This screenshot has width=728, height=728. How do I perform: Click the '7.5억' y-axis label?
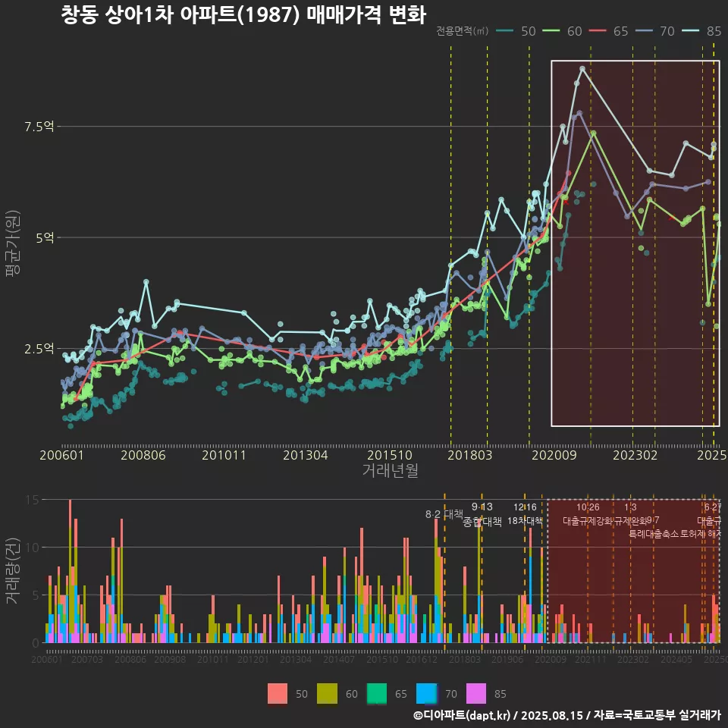39,127
